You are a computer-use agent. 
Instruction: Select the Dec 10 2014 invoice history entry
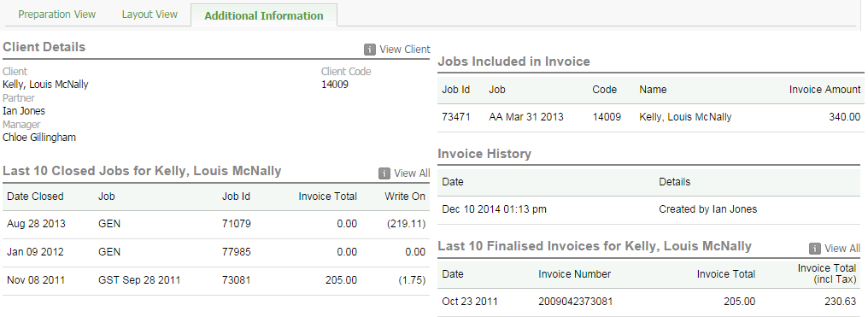[x=648, y=209]
